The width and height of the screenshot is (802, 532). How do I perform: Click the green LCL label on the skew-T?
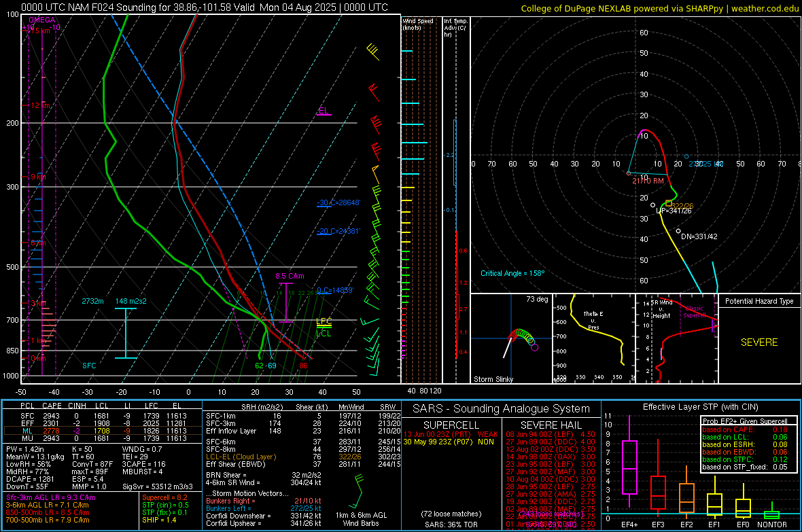point(324,334)
